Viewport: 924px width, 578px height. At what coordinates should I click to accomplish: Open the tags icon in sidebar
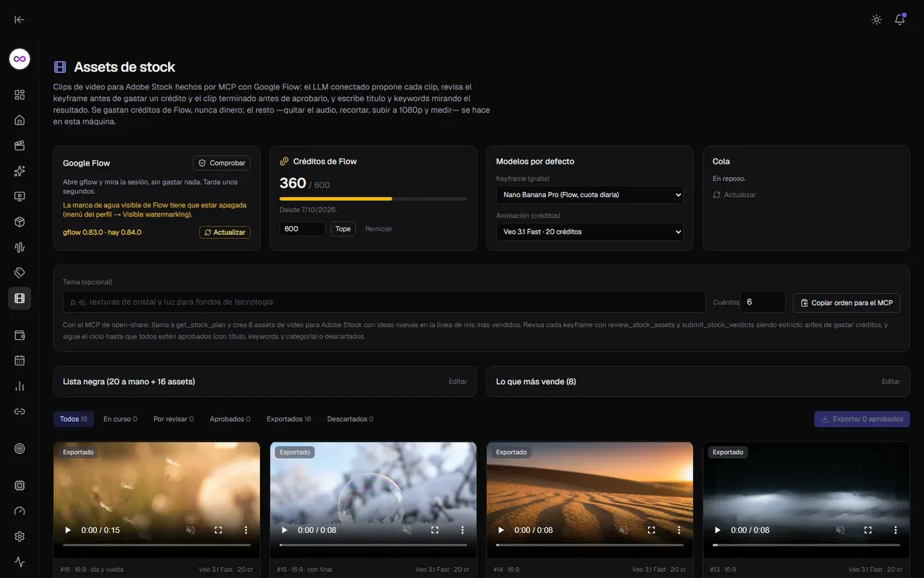click(x=20, y=273)
